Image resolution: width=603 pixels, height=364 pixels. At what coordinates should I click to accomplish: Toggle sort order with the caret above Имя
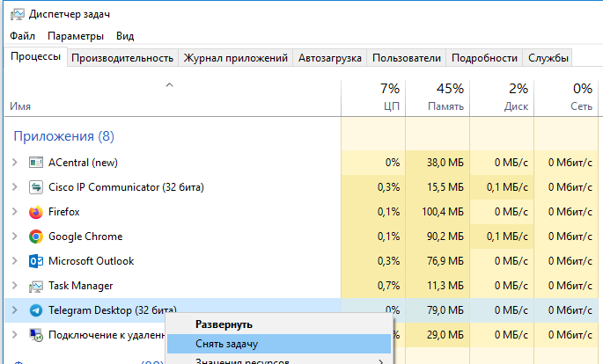[x=169, y=85]
